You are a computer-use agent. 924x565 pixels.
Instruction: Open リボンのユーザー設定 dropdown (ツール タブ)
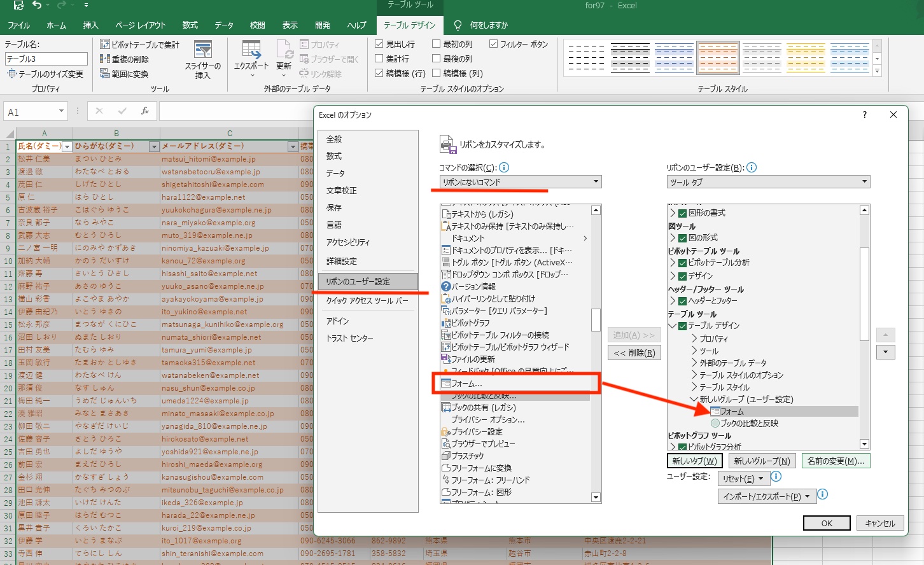(x=768, y=182)
